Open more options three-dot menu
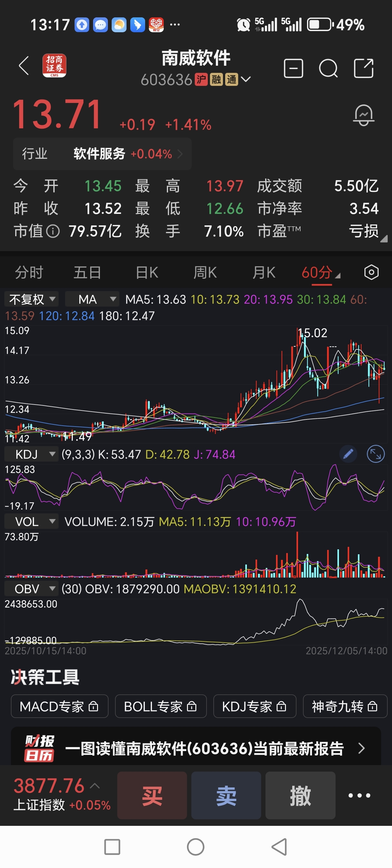Viewport: 392px width, 868px height. point(359,795)
